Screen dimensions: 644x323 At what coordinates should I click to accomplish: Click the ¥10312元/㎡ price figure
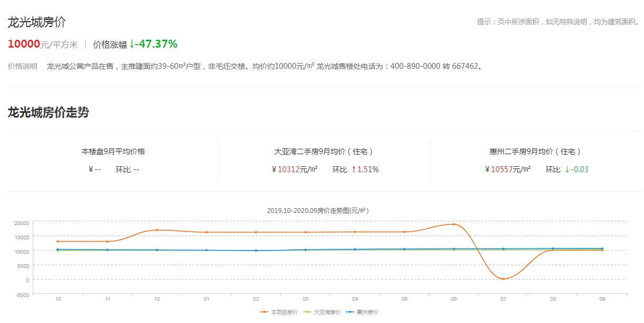295,169
